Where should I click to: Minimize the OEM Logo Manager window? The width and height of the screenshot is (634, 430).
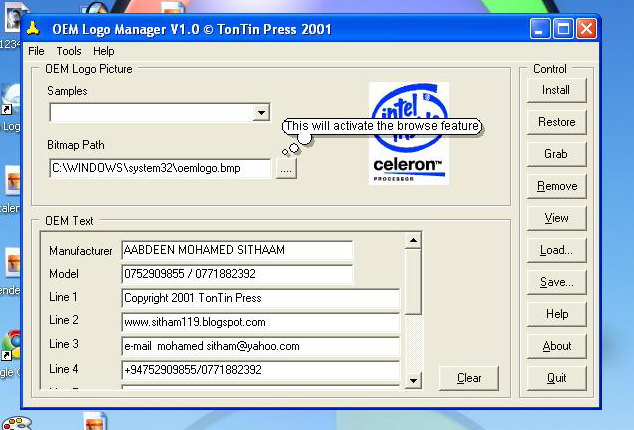(539, 29)
